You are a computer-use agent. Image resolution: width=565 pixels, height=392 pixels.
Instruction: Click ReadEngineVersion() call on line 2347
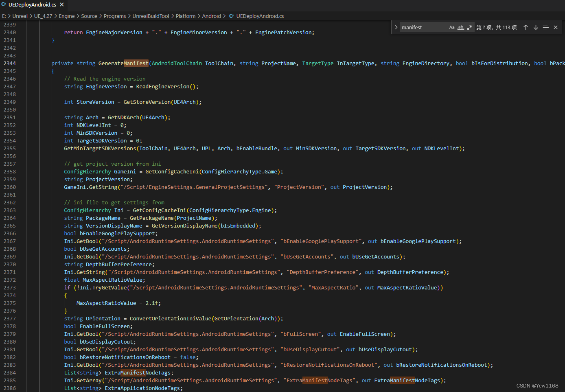(x=167, y=86)
